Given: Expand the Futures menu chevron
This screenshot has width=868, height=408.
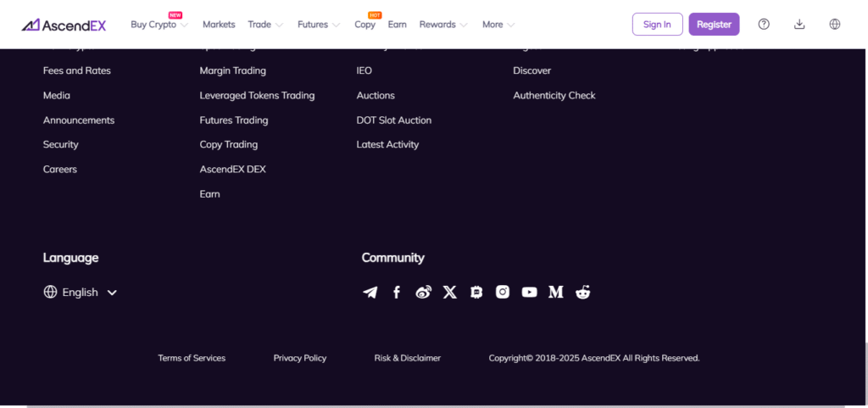Looking at the screenshot, I should click(x=336, y=25).
